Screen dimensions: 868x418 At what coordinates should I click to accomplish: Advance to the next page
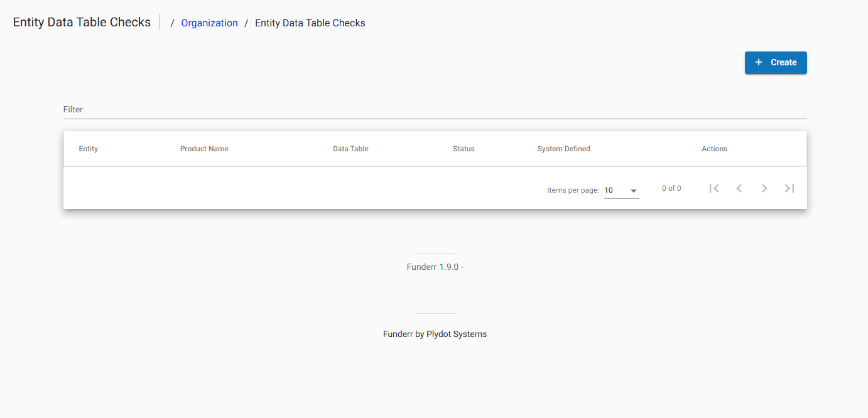[x=764, y=188]
